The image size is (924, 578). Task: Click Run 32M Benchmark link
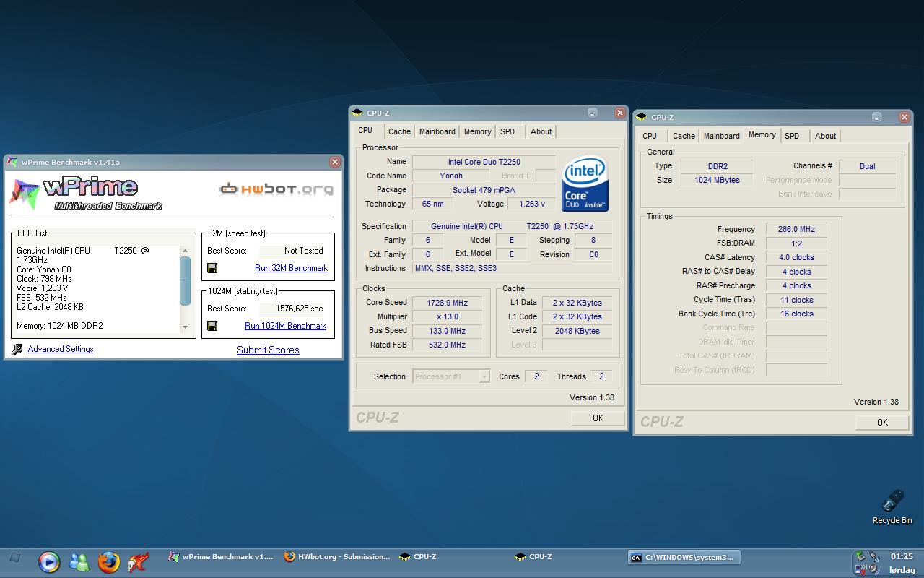click(x=291, y=268)
